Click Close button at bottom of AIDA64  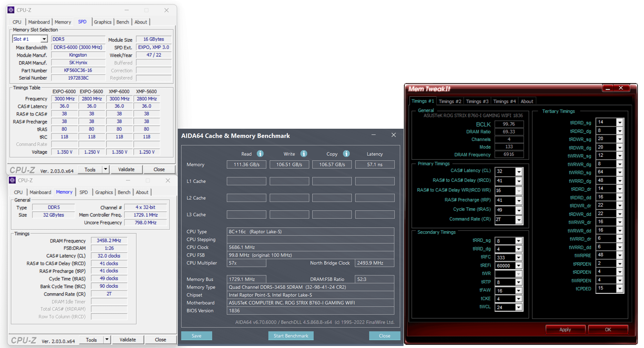pyautogui.click(x=384, y=336)
